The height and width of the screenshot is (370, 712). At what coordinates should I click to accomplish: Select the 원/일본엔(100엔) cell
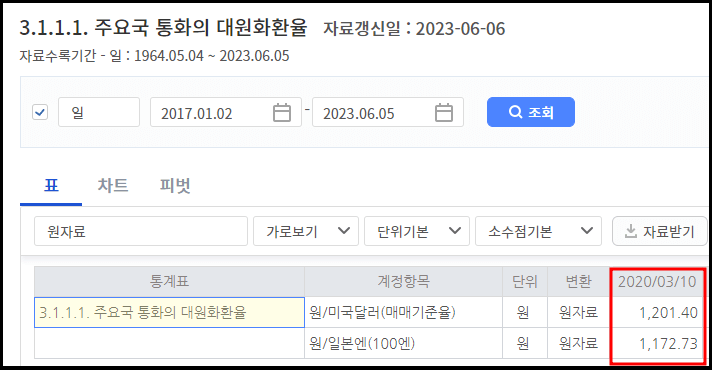(x=403, y=343)
